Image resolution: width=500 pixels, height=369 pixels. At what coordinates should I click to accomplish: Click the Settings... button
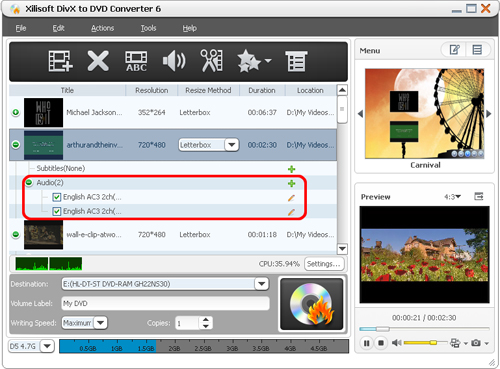324,264
